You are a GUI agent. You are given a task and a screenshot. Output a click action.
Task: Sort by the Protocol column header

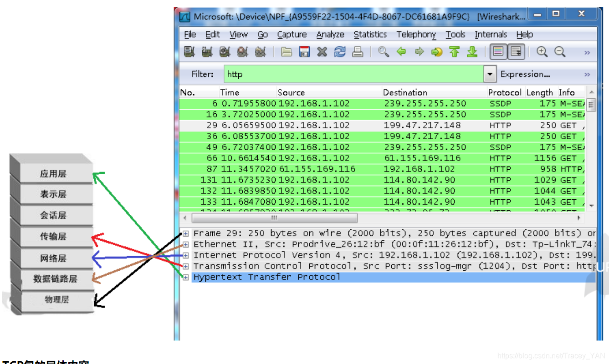click(506, 92)
